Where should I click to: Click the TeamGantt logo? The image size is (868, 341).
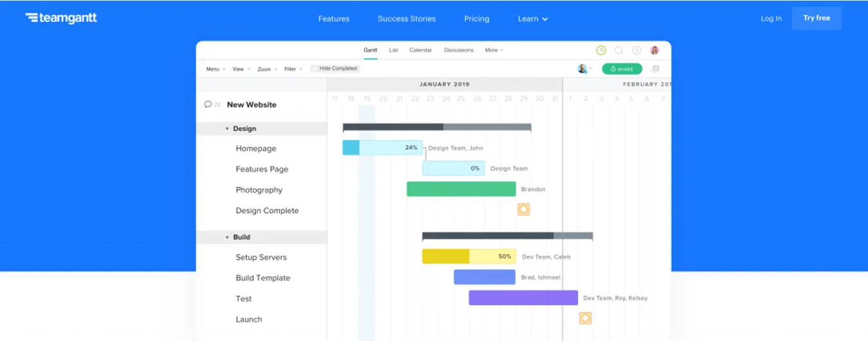[x=61, y=18]
